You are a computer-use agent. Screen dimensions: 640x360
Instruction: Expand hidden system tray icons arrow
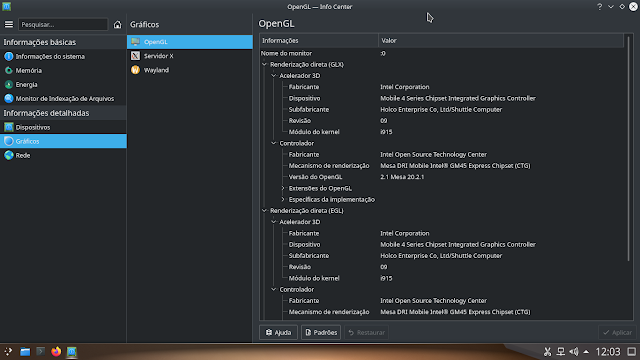[586, 351]
